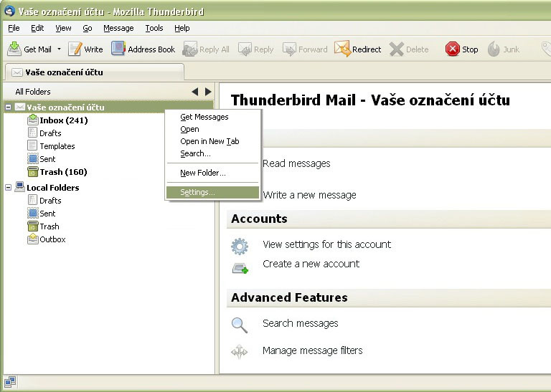
Task: Click the message filters arrows icon
Action: point(240,351)
